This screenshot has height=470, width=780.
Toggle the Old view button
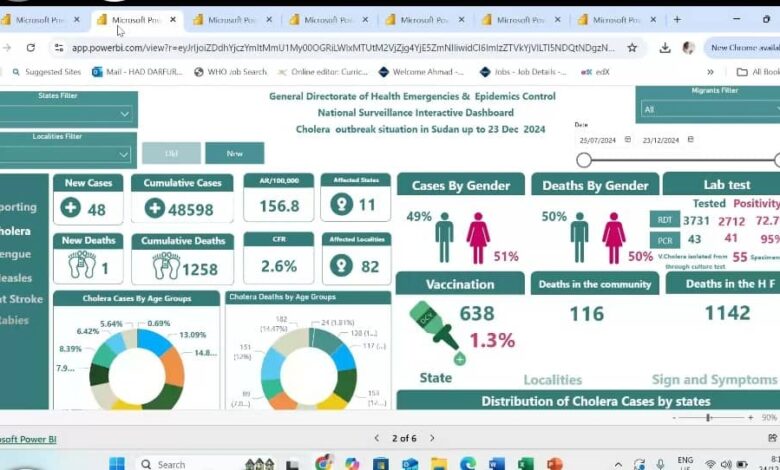pos(171,153)
